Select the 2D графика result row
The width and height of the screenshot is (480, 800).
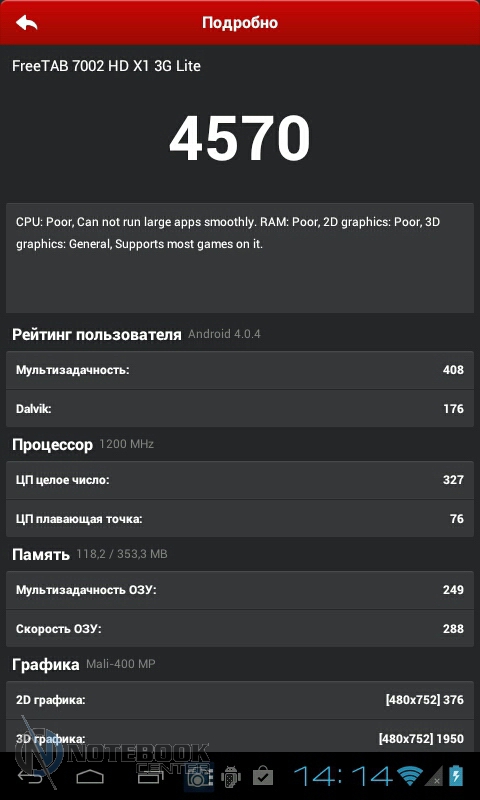[240, 700]
